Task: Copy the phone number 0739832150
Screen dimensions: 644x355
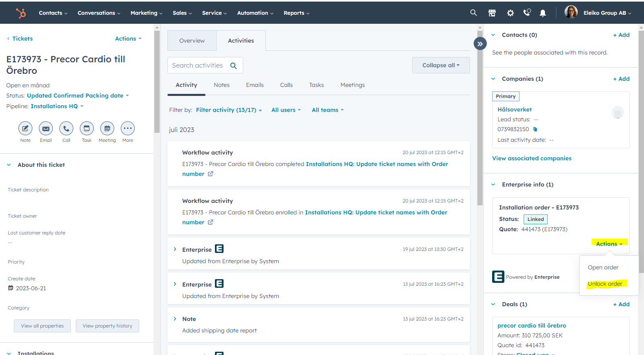Action: coord(535,129)
